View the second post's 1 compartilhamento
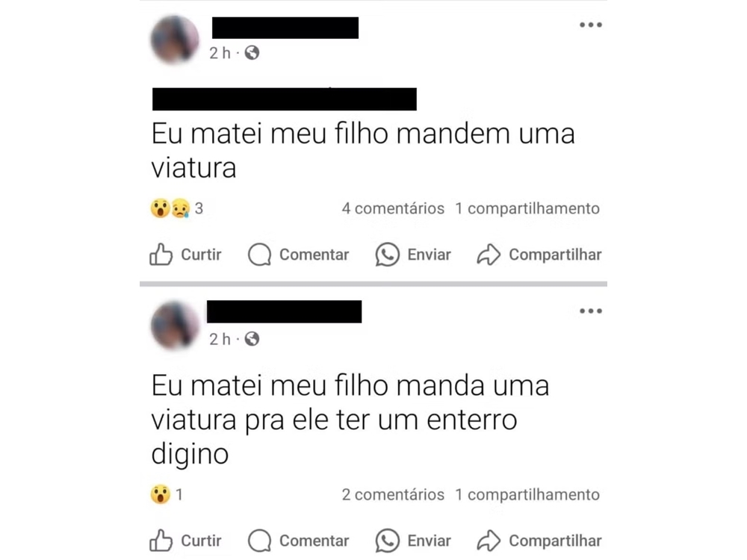747x560 pixels. (x=527, y=494)
